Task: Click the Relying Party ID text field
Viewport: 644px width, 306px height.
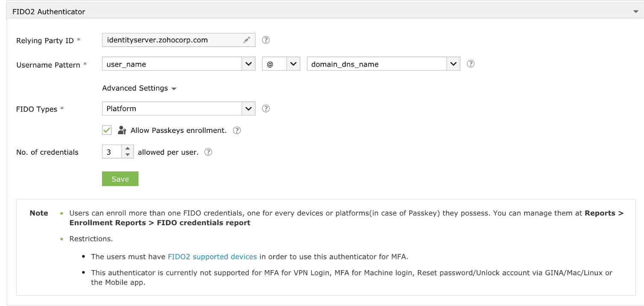Action: [171, 40]
